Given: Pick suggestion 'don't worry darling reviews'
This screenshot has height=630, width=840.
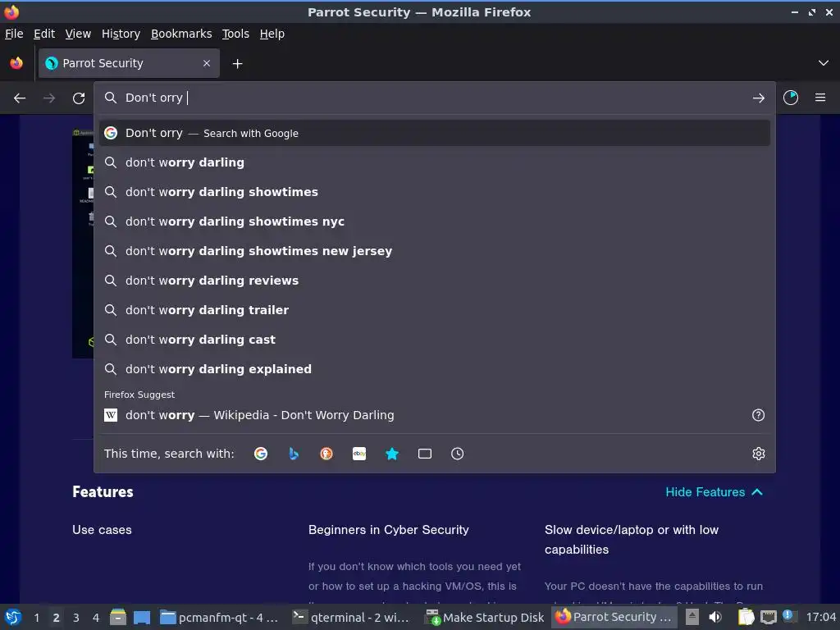Looking at the screenshot, I should point(435,281).
